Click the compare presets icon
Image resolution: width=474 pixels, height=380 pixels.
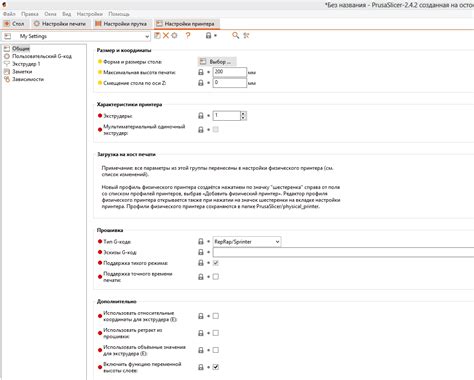[x=246, y=35]
